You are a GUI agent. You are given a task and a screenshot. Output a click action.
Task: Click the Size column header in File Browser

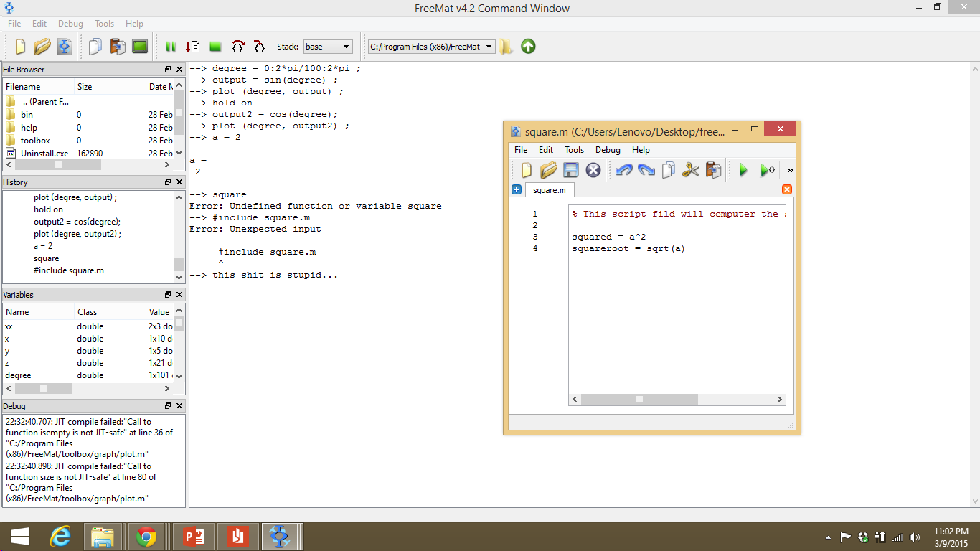pyautogui.click(x=110, y=87)
